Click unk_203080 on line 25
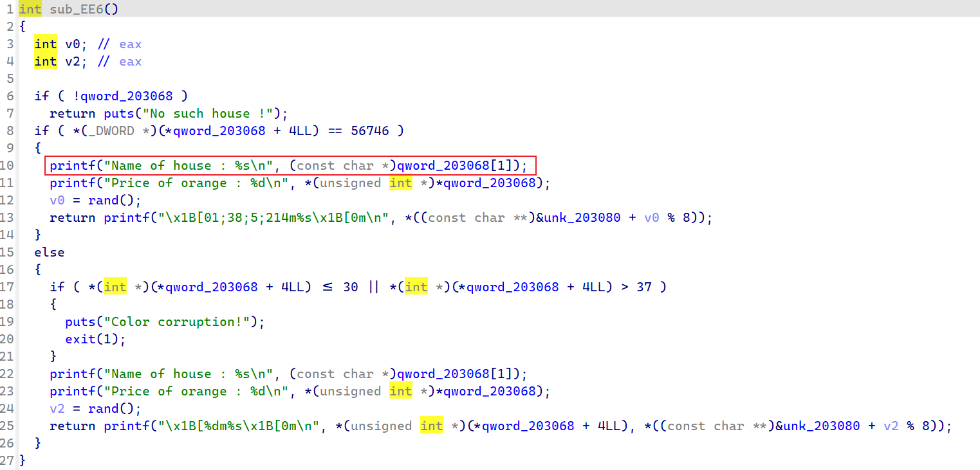The image size is (980, 470). point(822,426)
